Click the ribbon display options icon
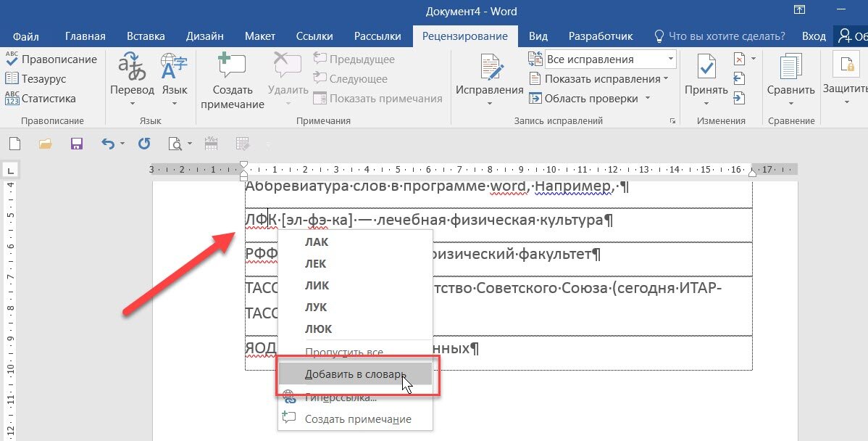868x441 pixels. click(799, 10)
